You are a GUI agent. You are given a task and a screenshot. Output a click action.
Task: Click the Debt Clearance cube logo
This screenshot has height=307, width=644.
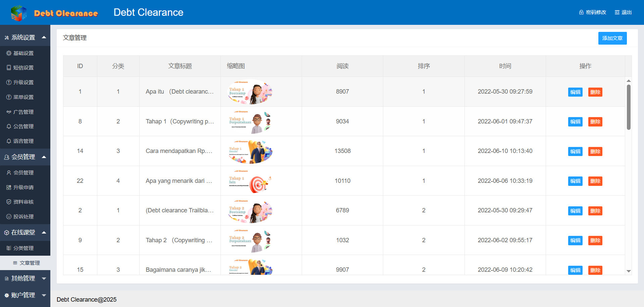click(19, 13)
